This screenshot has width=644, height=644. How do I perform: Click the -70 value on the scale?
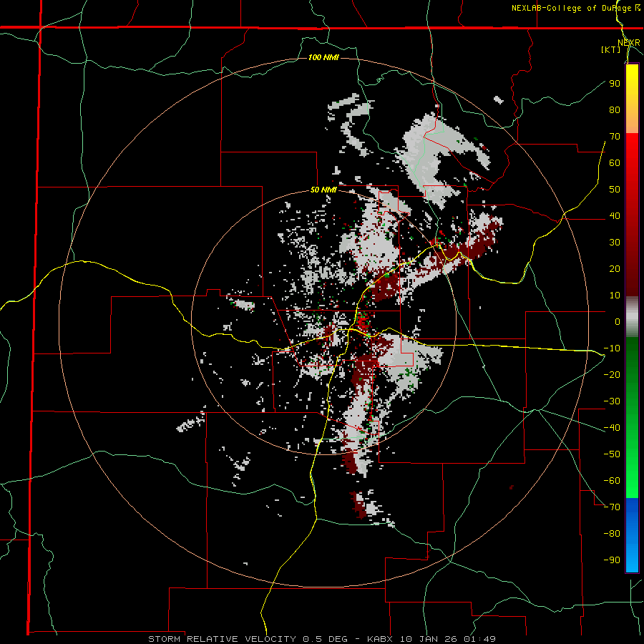pos(612,507)
